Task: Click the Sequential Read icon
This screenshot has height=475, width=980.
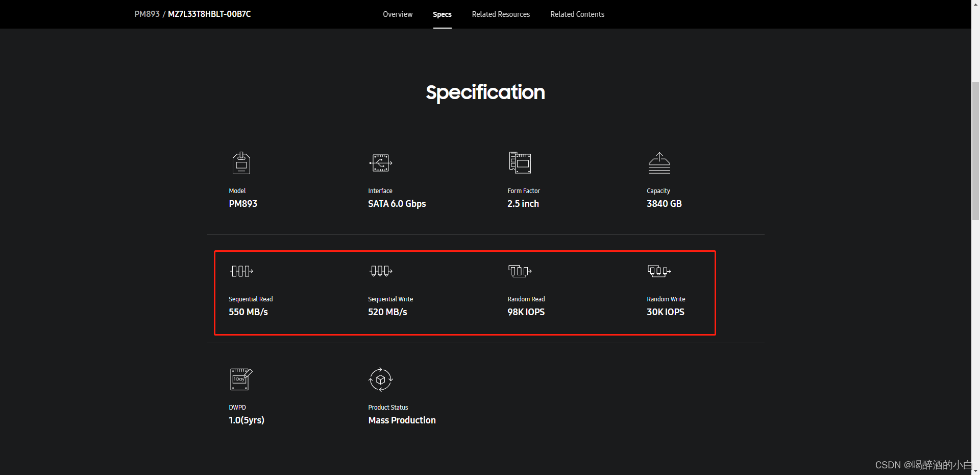Action: pyautogui.click(x=241, y=271)
